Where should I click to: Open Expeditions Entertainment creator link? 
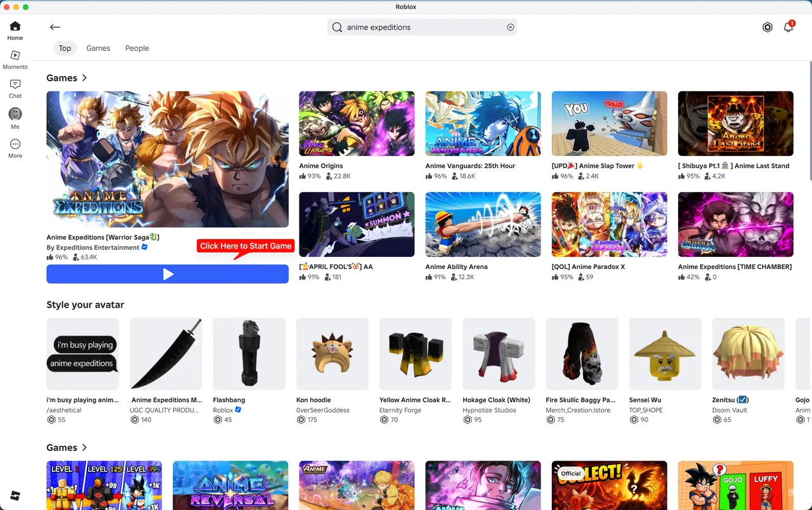point(93,247)
